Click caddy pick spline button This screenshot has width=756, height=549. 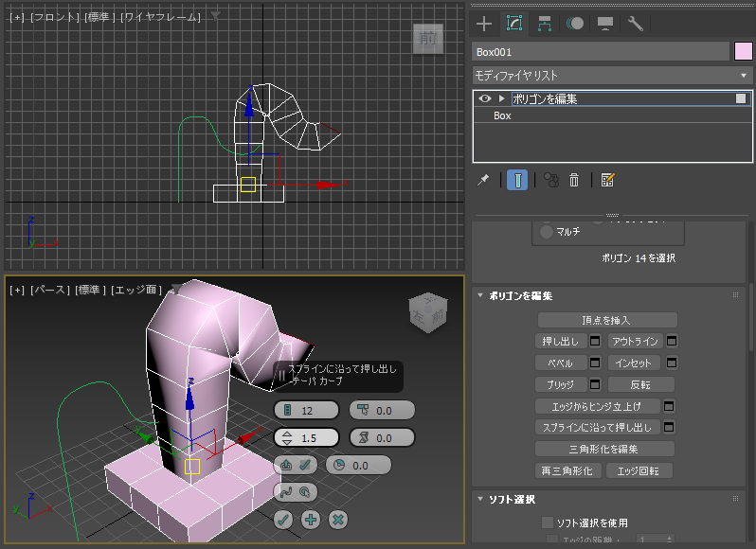(296, 492)
